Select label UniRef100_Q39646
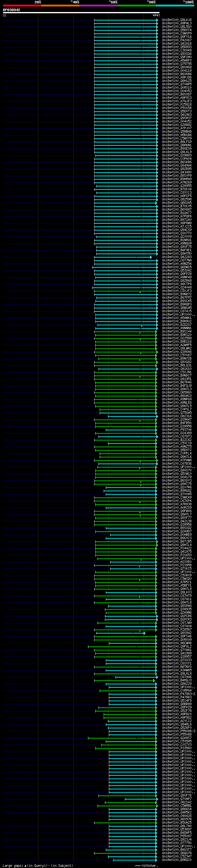 point(176,352)
